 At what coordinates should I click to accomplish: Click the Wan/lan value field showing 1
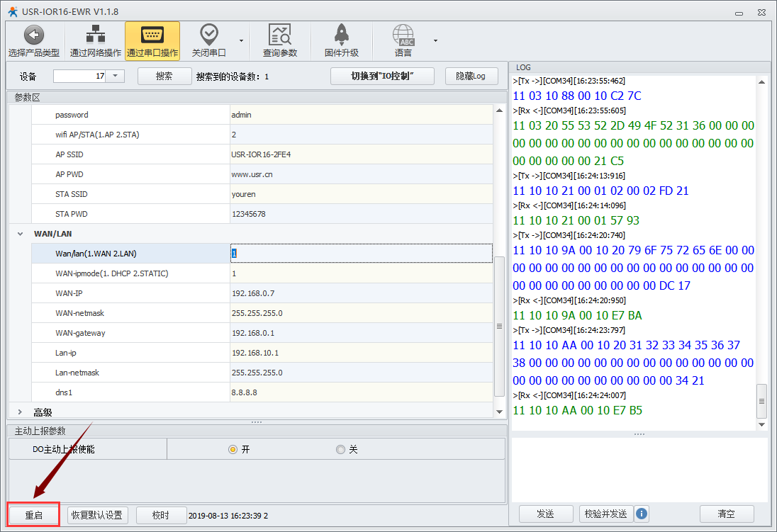(362, 253)
